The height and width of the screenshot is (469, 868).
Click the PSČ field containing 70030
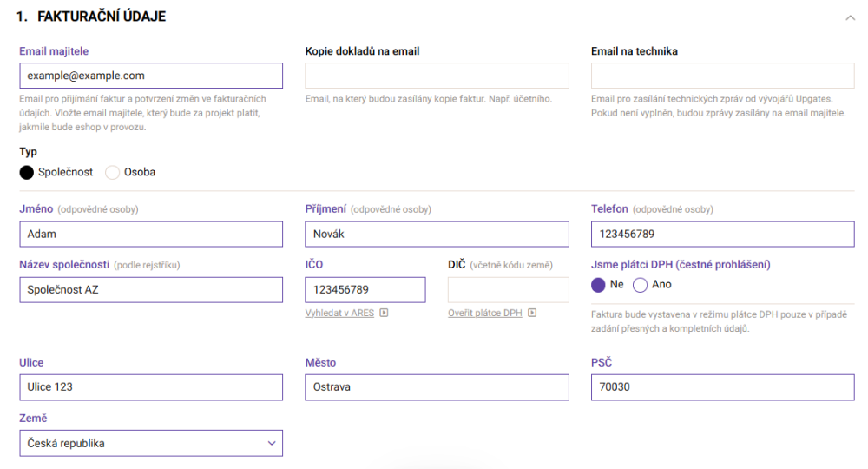pos(722,387)
